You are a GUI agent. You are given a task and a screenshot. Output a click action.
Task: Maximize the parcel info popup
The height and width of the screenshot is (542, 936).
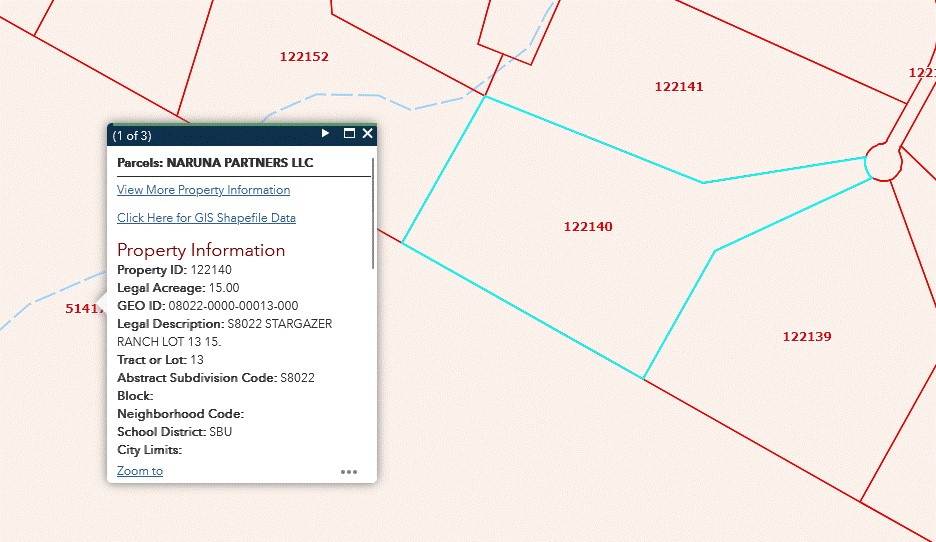coord(349,133)
